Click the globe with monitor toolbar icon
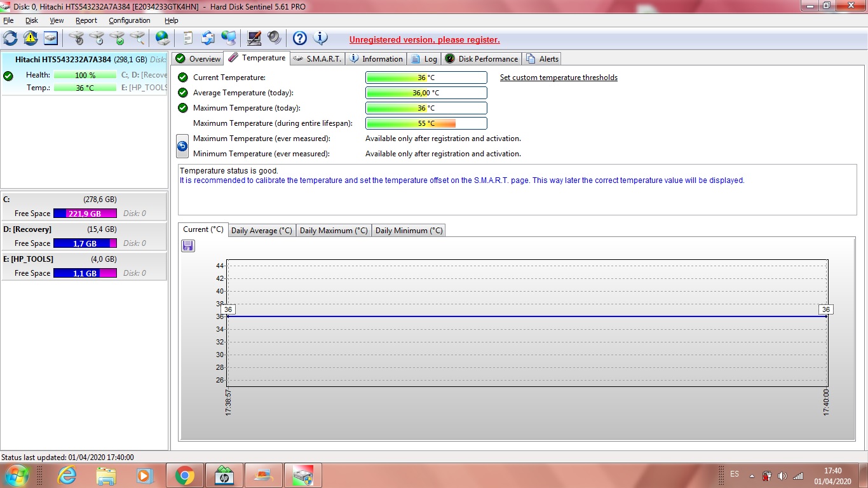This screenshot has height=488, width=868. click(x=229, y=38)
